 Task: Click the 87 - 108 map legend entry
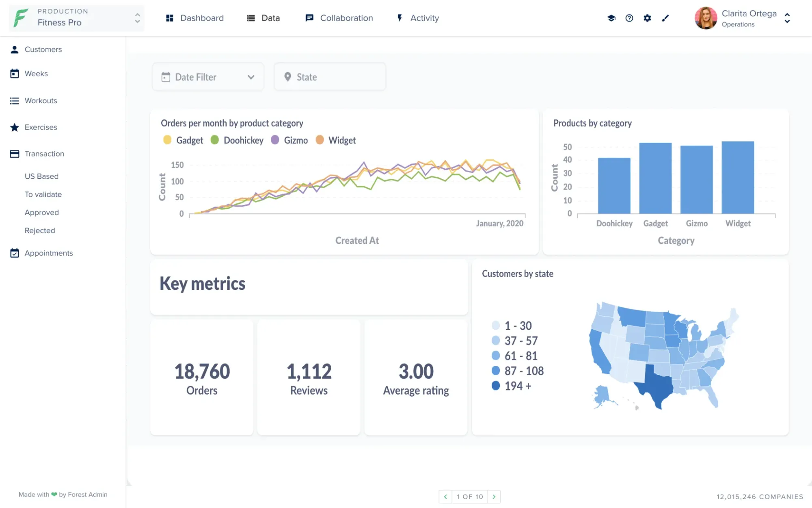(x=518, y=371)
